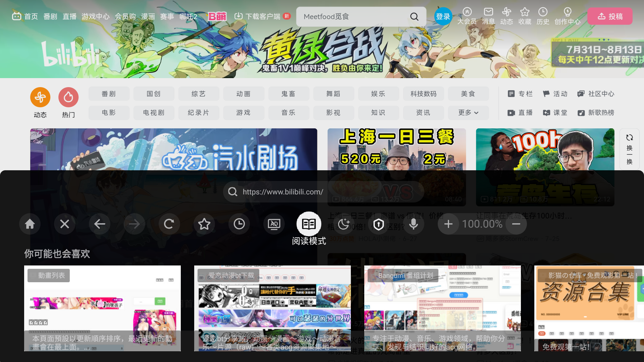This screenshot has width=644, height=362.
Task: Toggle night mode moon icon
Action: click(x=344, y=224)
